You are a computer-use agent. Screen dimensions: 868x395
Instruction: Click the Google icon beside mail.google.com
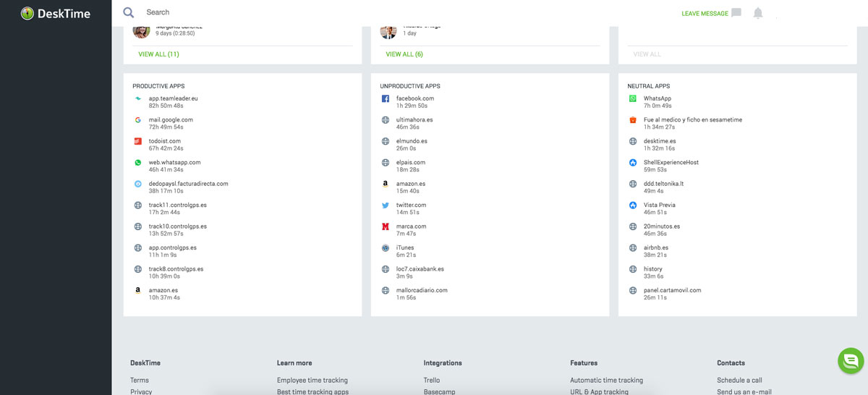point(138,120)
